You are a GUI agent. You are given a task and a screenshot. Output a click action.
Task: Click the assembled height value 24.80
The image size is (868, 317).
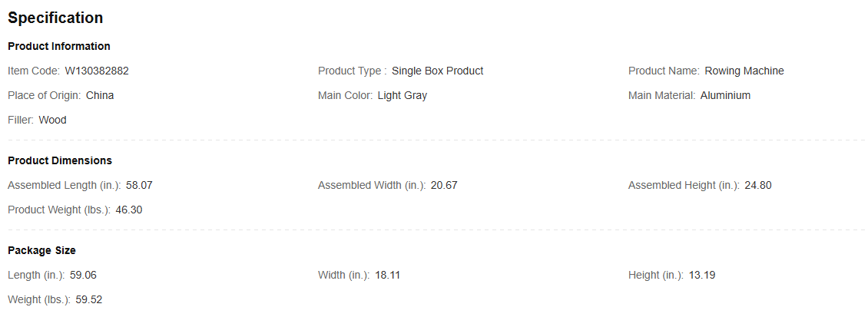tap(758, 185)
